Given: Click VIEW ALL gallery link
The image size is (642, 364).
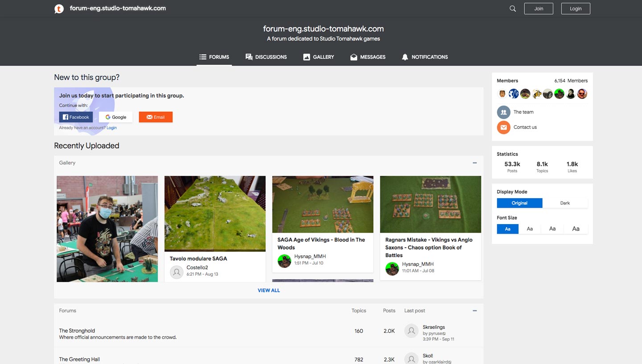Looking at the screenshot, I should coord(269,290).
